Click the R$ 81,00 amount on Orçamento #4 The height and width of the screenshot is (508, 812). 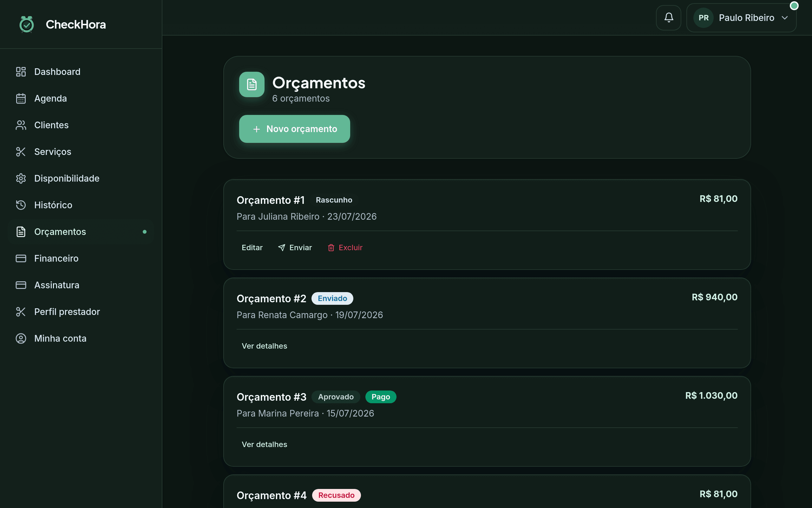pyautogui.click(x=718, y=494)
